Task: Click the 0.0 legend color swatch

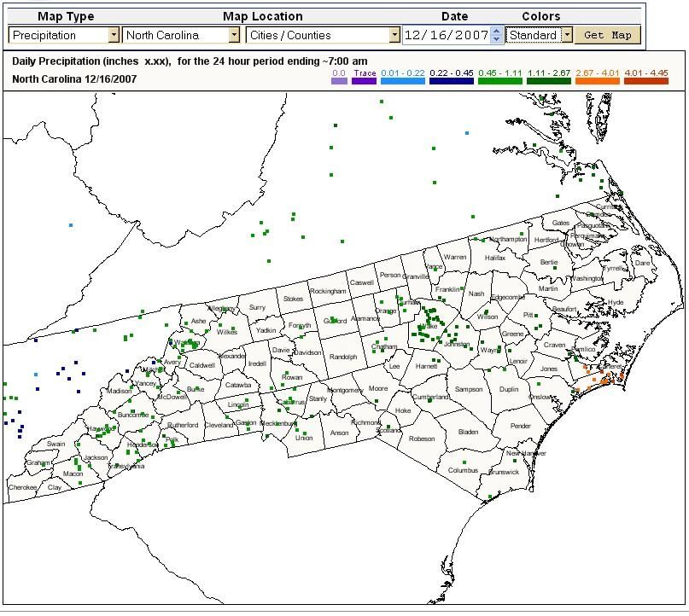Action: (x=339, y=81)
